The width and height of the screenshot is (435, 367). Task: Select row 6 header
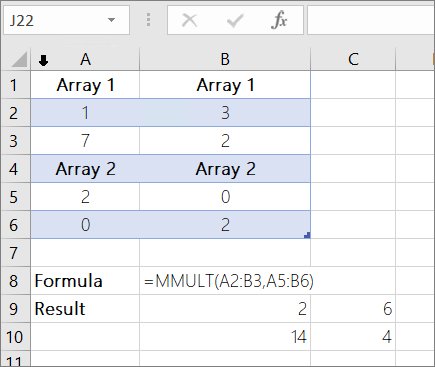tap(15, 225)
